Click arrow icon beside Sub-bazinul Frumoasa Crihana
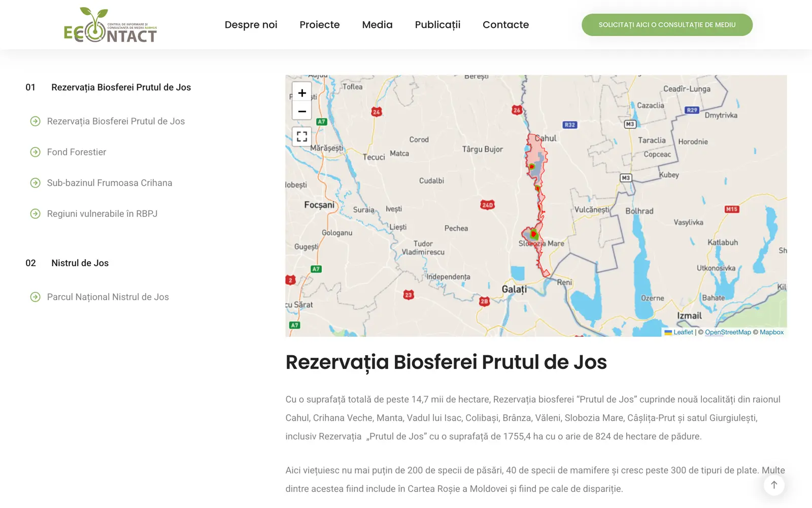This screenshot has width=812, height=508. 35,183
